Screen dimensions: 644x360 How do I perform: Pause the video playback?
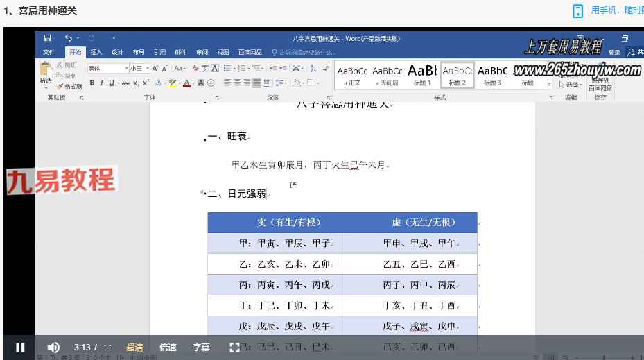[20, 348]
